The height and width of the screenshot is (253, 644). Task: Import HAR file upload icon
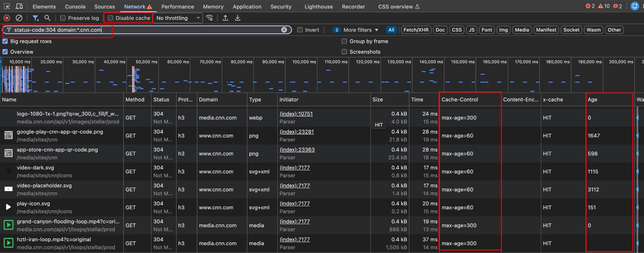pos(225,18)
